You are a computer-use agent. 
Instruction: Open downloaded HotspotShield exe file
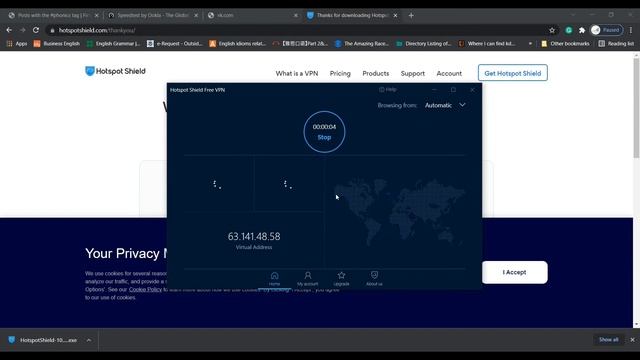click(x=43, y=340)
